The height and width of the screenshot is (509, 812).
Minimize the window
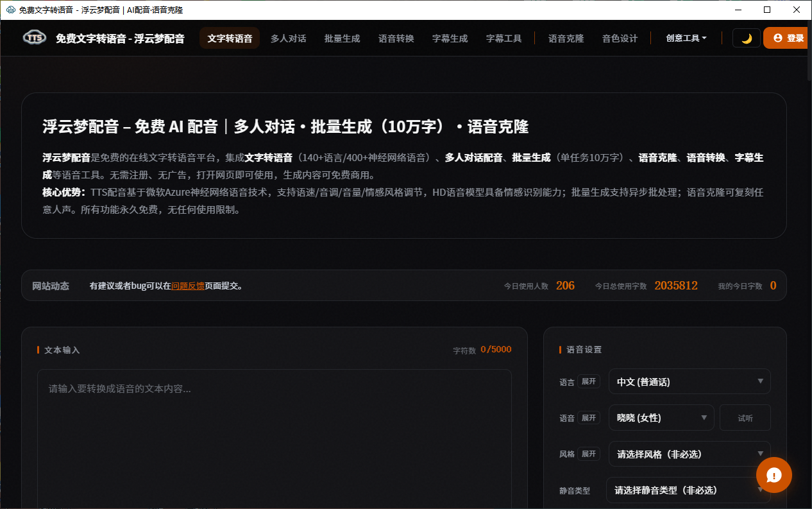738,10
